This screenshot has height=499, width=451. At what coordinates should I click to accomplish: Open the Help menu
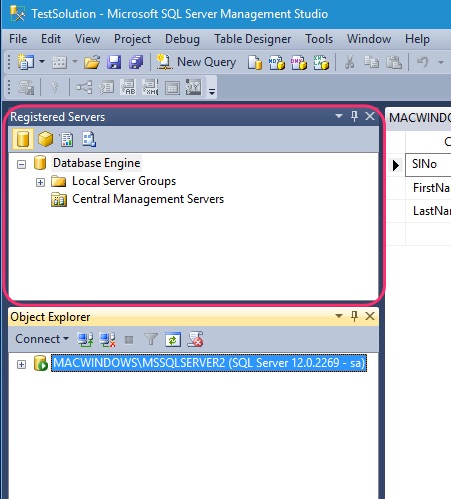pyautogui.click(x=417, y=39)
